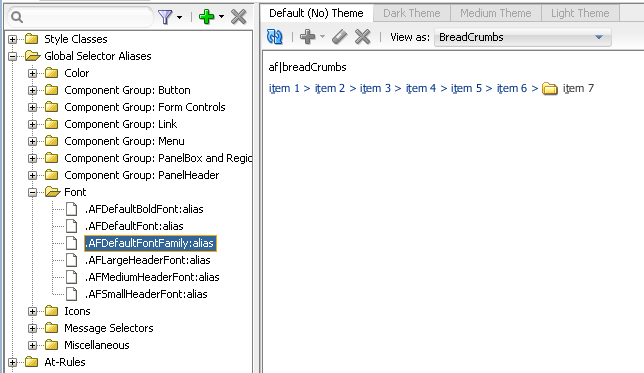Click breadcrumb link item 6
The height and width of the screenshot is (373, 644).
(512, 88)
